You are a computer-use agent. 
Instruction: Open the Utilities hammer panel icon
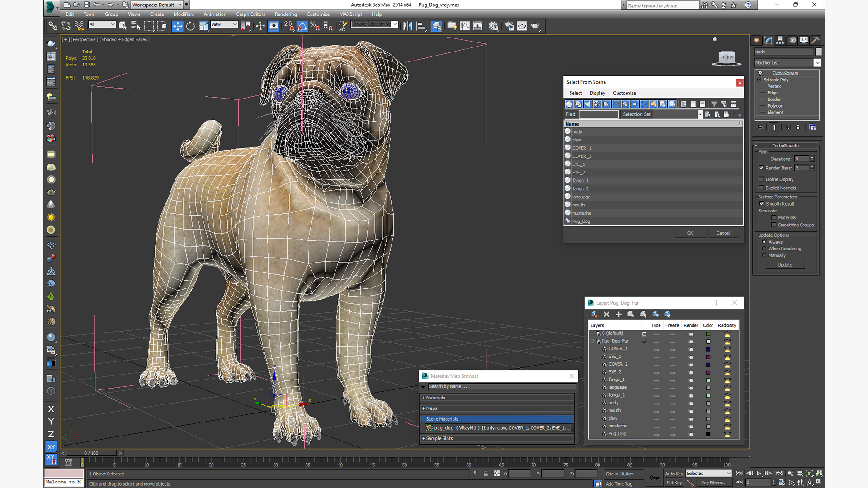(816, 40)
